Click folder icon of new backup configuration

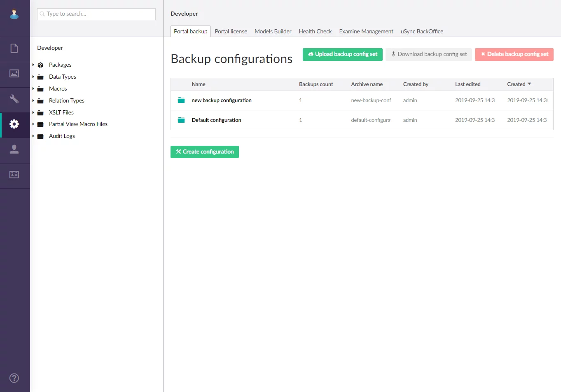181,100
